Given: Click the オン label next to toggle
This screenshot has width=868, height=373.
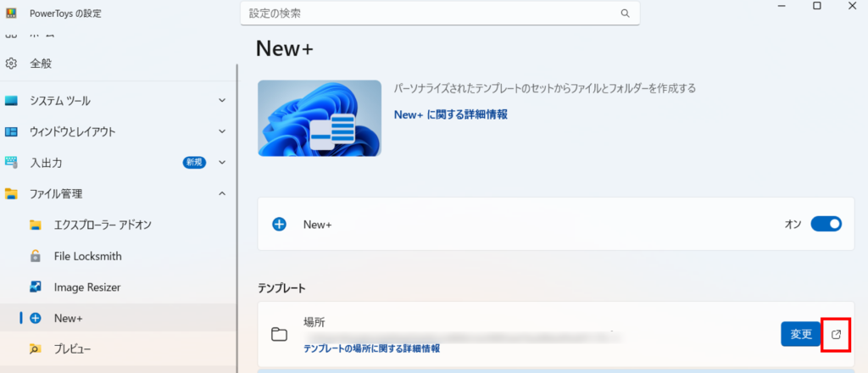Looking at the screenshot, I should coord(792,224).
